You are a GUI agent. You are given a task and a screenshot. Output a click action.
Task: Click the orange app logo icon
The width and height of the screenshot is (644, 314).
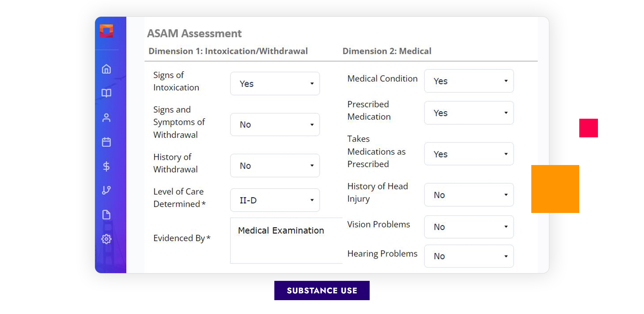tap(106, 31)
